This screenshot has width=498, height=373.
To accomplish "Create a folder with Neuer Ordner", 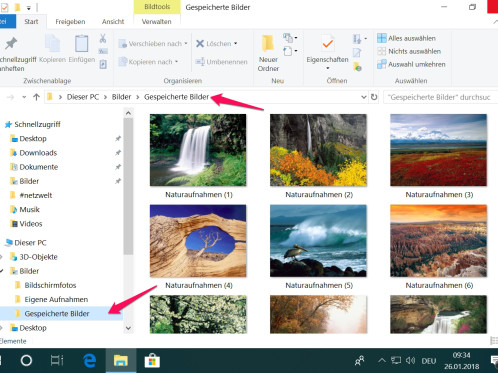I will [x=268, y=53].
